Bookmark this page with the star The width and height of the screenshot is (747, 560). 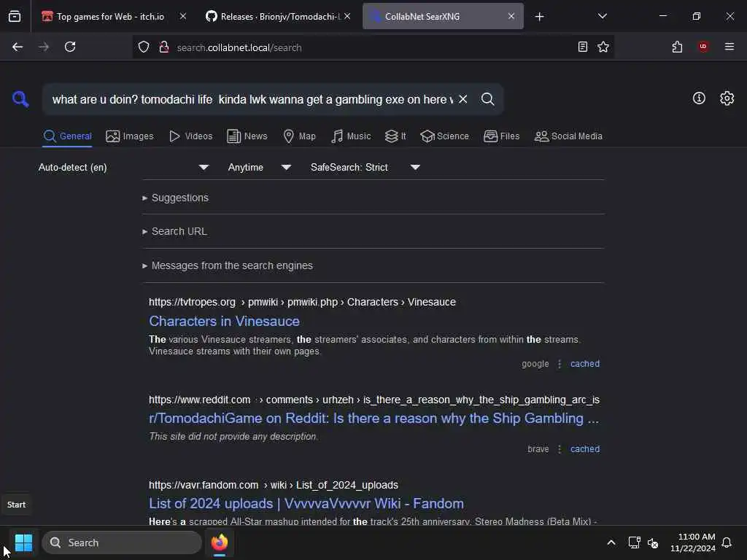603,47
